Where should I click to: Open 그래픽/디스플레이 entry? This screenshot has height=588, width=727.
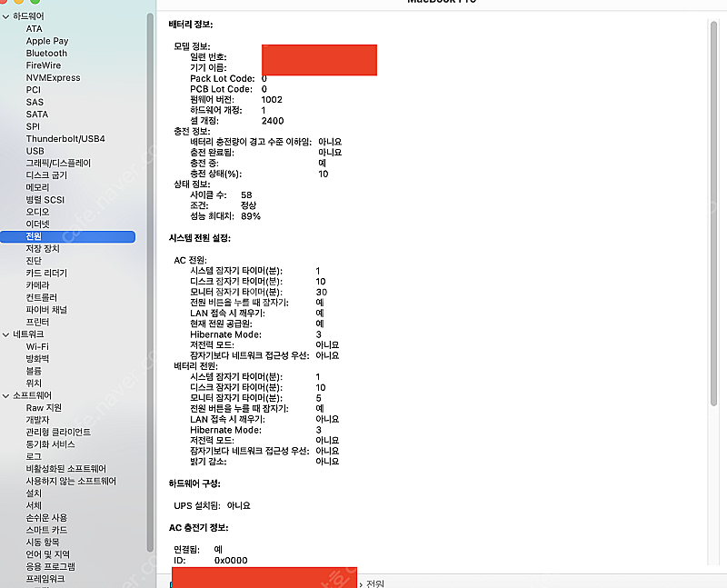pos(58,164)
